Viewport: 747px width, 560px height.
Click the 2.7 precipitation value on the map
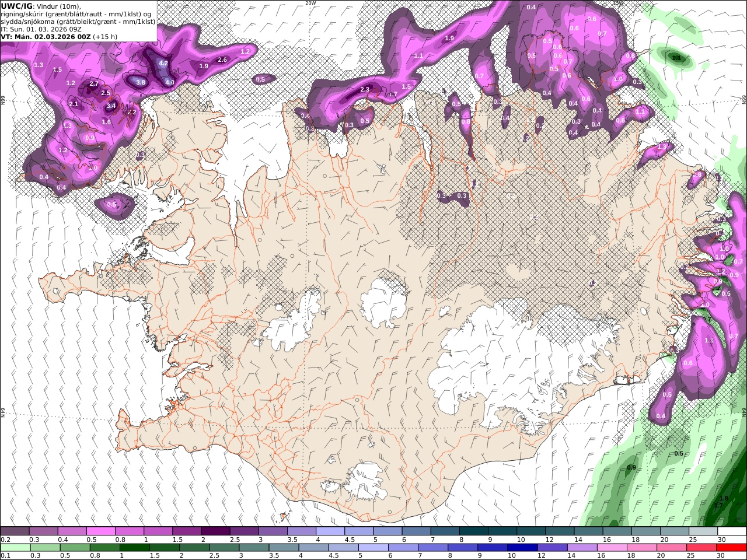[x=94, y=84]
